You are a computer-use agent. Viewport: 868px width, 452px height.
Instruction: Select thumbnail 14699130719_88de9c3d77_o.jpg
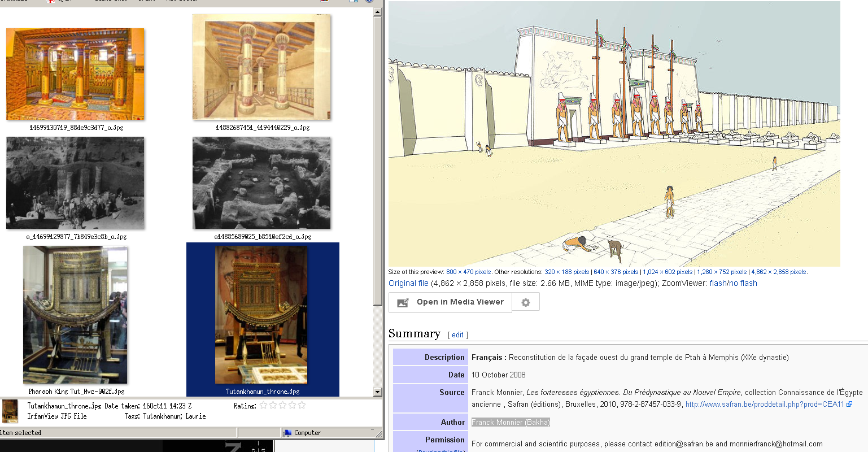tap(76, 74)
